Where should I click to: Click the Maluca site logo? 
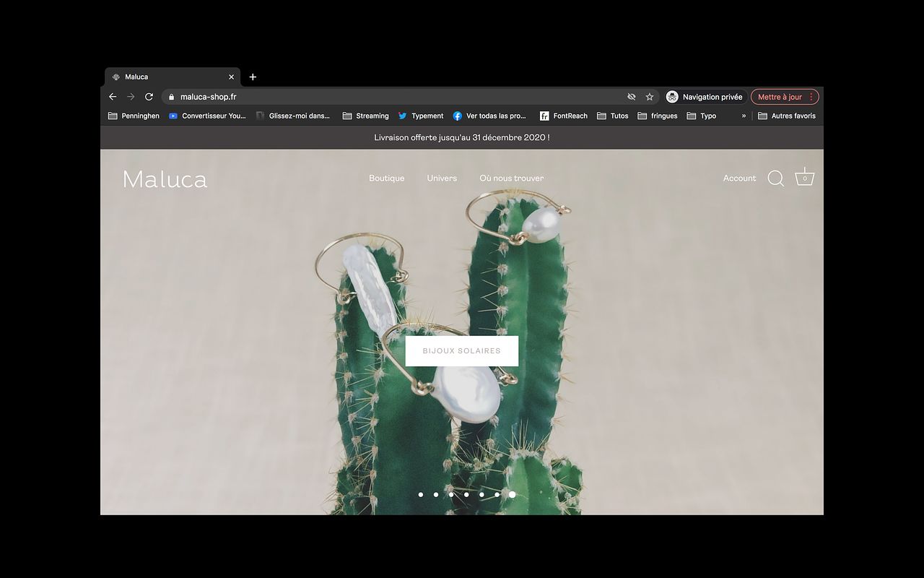165,178
